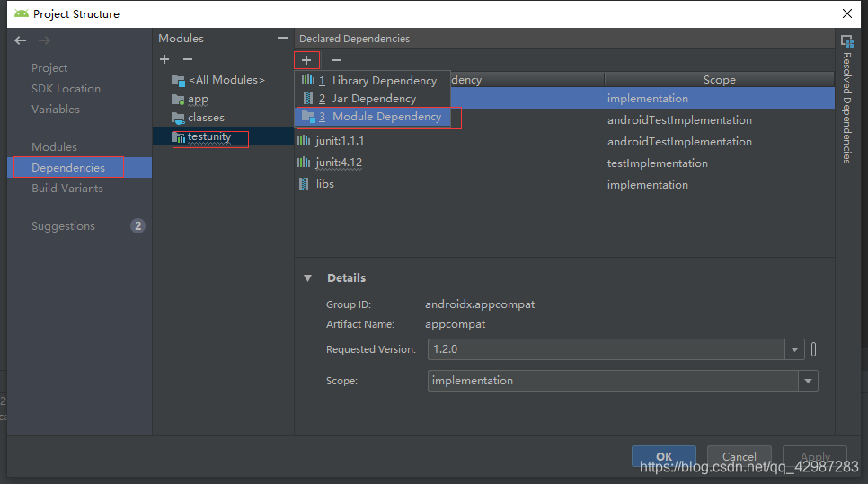Remove selected dependency with minus
The width and height of the screenshot is (868, 484).
[336, 60]
